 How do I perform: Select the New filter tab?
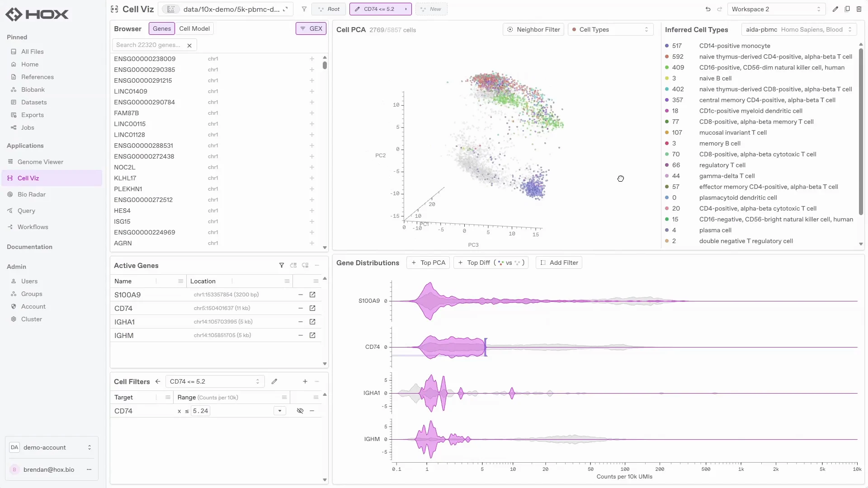431,9
